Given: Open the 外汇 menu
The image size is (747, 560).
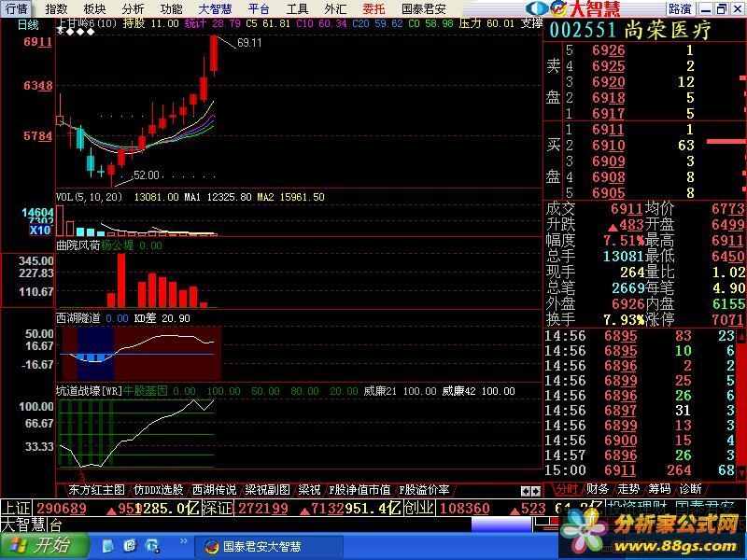Looking at the screenshot, I should pyautogui.click(x=335, y=9).
